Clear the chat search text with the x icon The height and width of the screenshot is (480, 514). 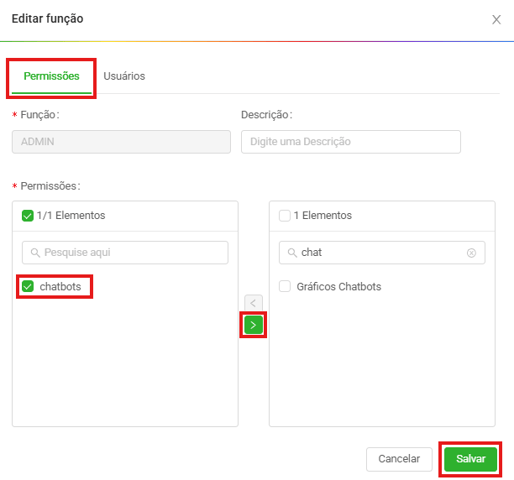click(471, 253)
